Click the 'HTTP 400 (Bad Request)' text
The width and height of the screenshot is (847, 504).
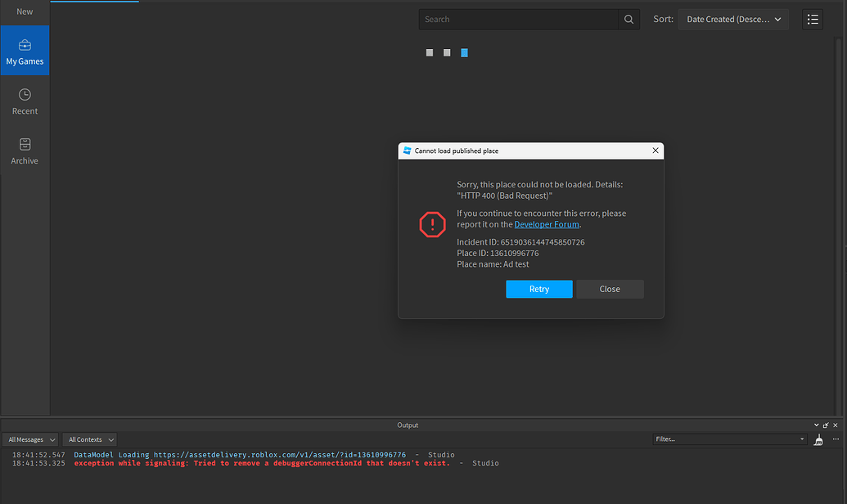pyautogui.click(x=505, y=196)
